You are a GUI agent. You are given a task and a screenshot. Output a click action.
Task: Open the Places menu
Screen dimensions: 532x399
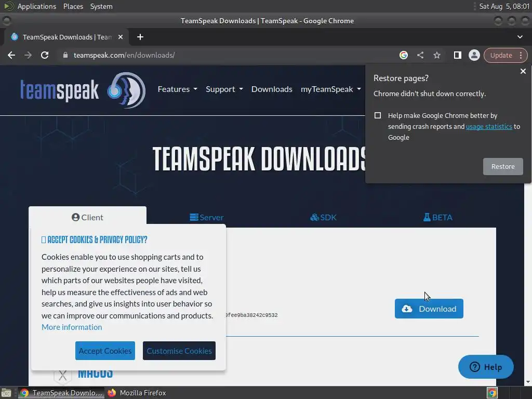[x=73, y=6]
